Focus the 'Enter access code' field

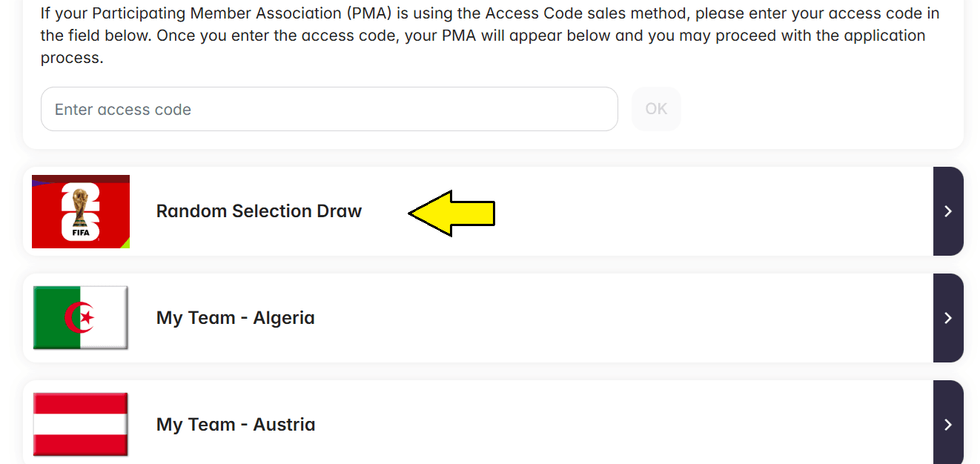pyautogui.click(x=329, y=110)
